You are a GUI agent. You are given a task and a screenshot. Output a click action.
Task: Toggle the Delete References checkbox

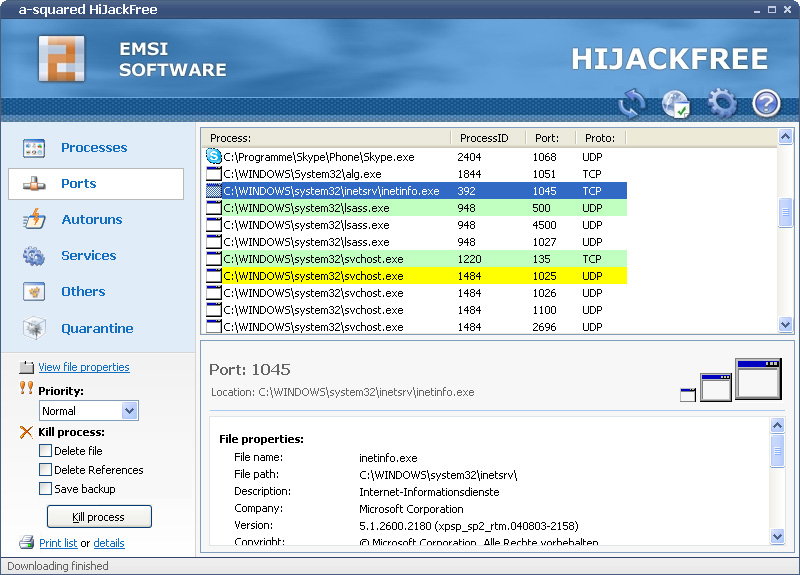(45, 470)
